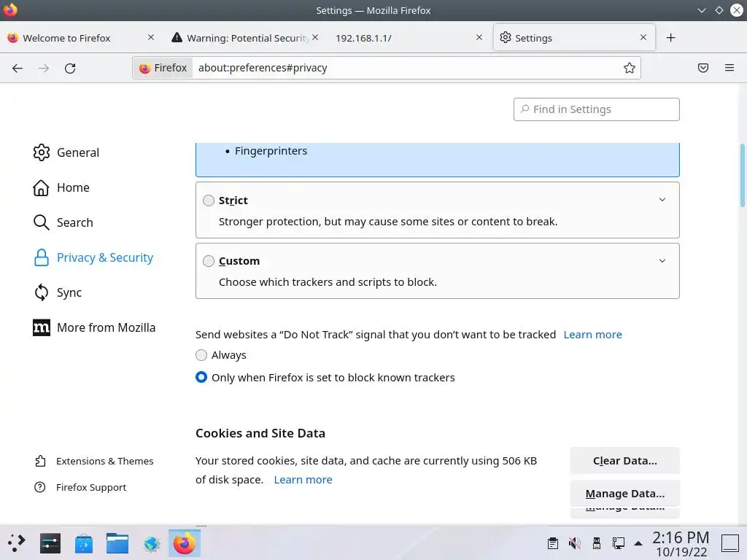
Task: Select the Custom protection radio button
Action: tap(209, 261)
